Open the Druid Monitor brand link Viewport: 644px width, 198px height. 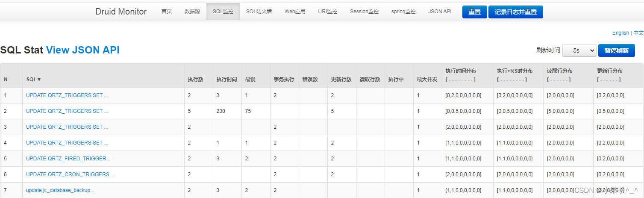(x=121, y=12)
